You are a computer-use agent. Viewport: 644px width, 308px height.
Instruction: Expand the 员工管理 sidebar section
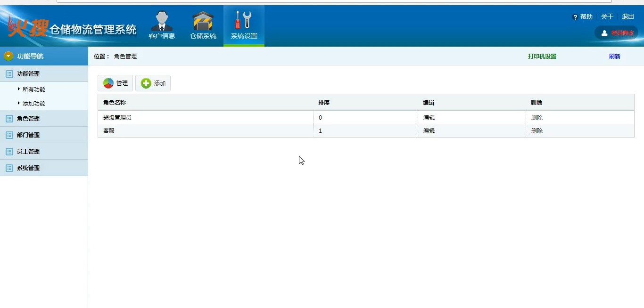pos(28,152)
